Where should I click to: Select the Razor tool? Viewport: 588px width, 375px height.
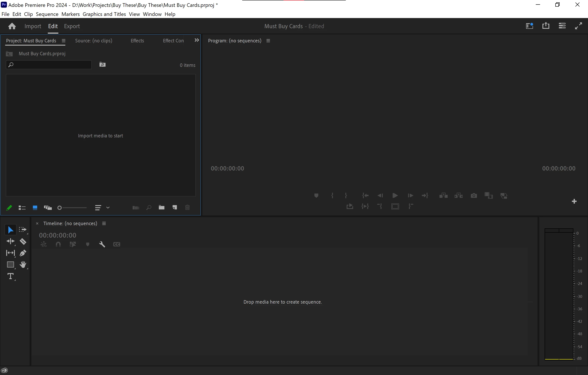click(x=23, y=241)
